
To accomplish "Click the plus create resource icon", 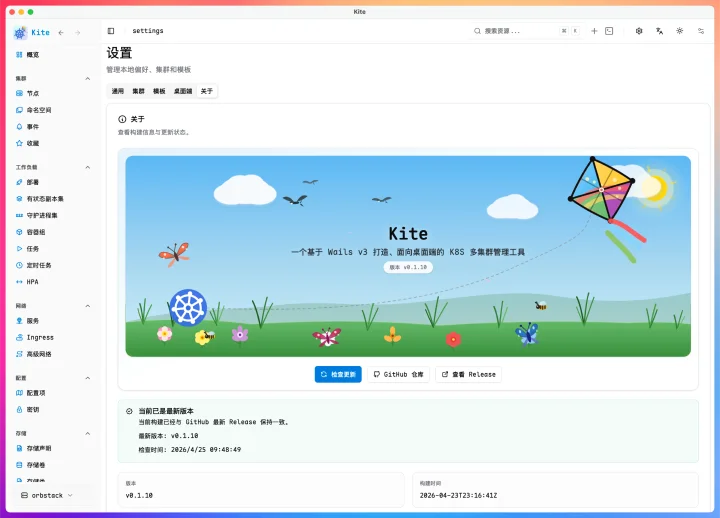I will click(x=594, y=31).
